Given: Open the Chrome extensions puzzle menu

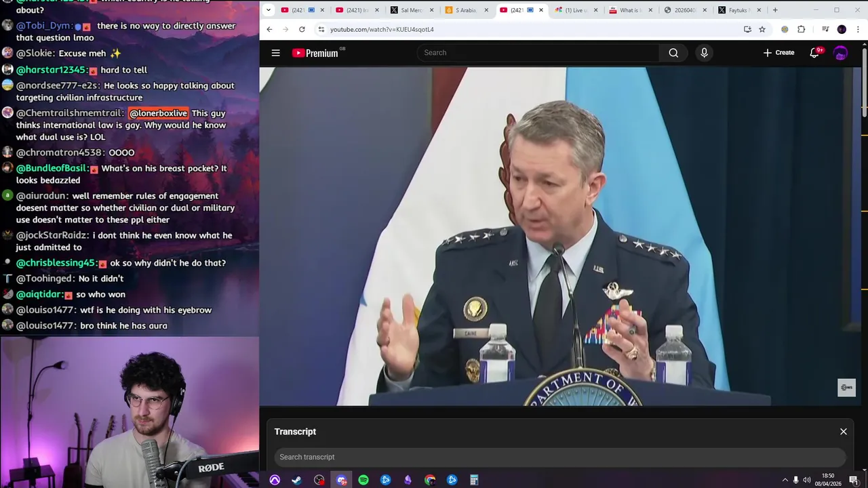Looking at the screenshot, I should pyautogui.click(x=802, y=29).
